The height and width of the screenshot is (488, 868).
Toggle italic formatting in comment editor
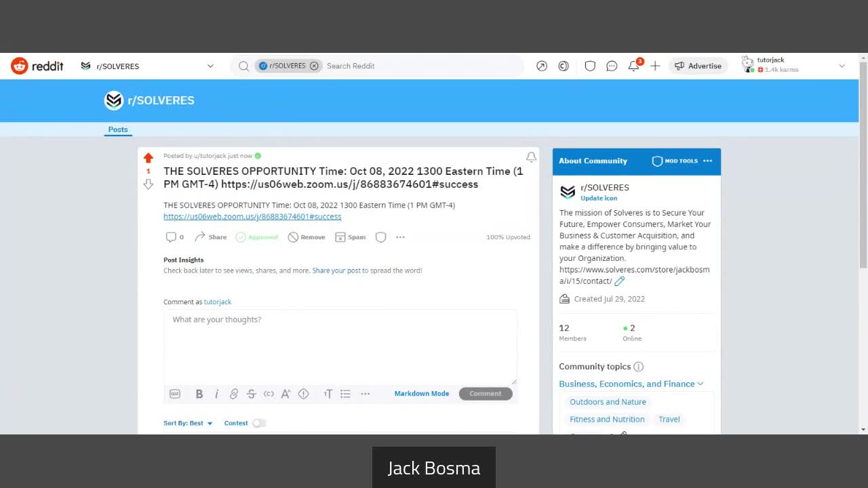(216, 394)
